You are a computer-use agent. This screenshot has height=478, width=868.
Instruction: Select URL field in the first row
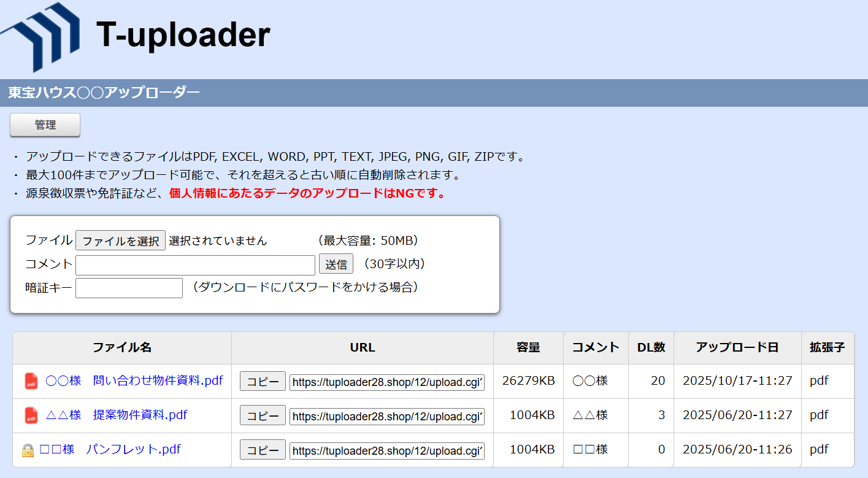387,382
